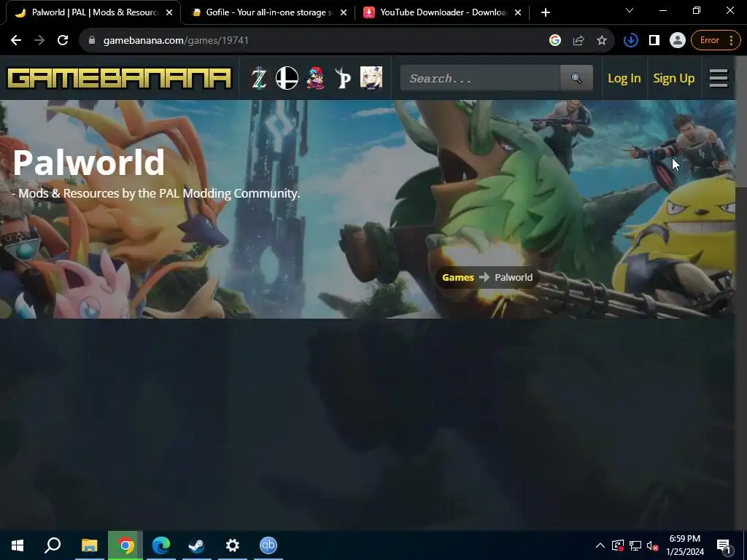747x560 pixels.
Task: Open Microsoft Edge from taskbar
Action: point(161,545)
